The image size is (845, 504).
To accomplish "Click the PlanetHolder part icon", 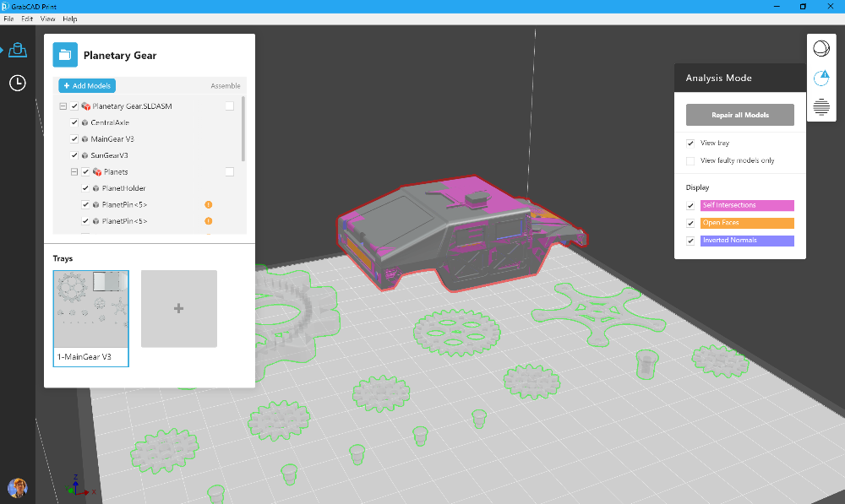I will 96,188.
